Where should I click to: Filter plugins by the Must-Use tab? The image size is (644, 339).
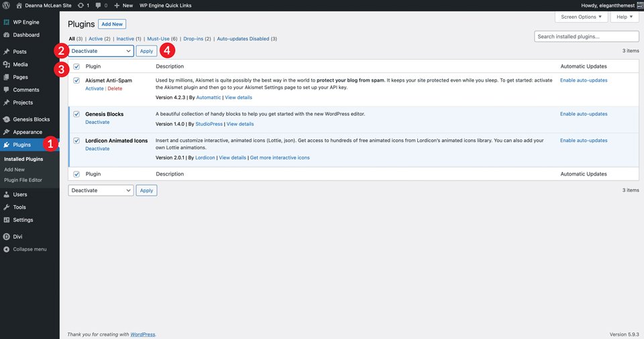(158, 39)
